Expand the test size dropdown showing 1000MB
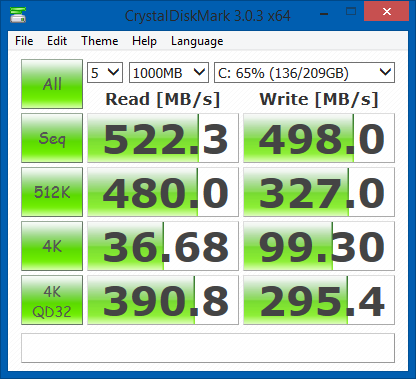 click(x=169, y=72)
